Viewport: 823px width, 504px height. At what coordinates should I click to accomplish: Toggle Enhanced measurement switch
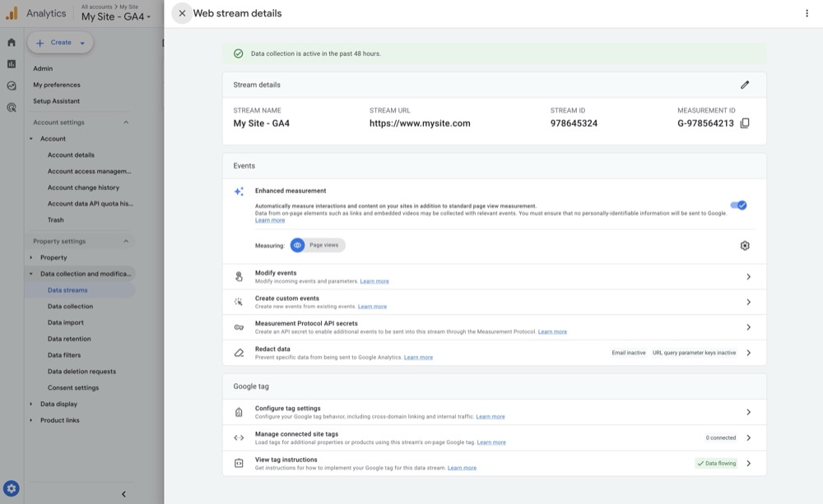pos(738,205)
